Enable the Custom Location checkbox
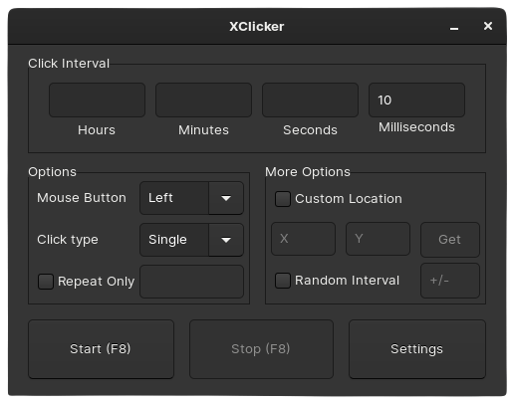Image resolution: width=512 pixels, height=402 pixels. coord(283,199)
